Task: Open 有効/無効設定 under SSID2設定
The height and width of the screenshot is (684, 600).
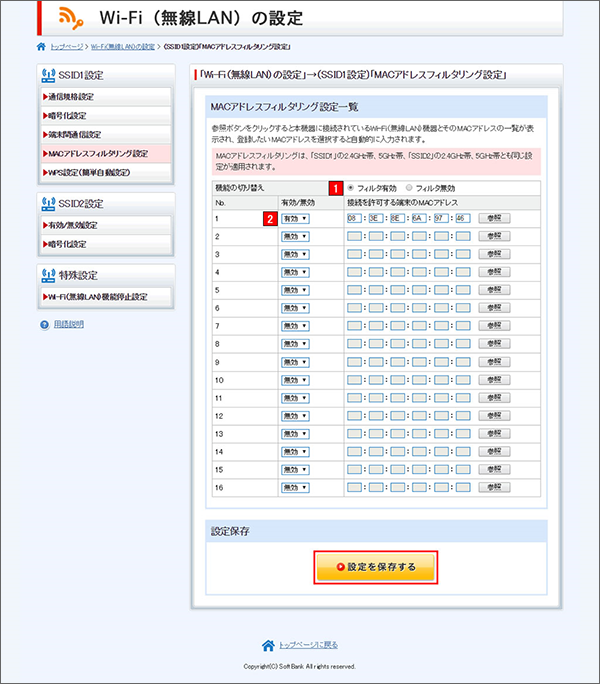Action: (x=106, y=225)
